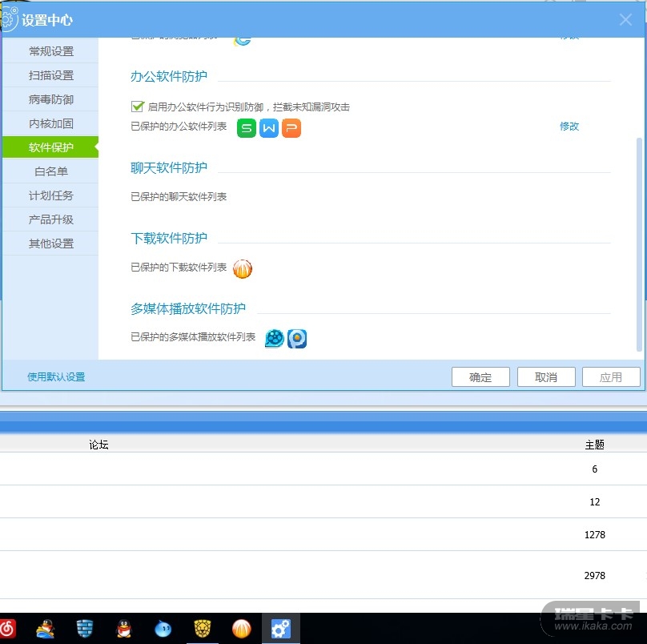Open NetEase Music icon in taskbar
Viewport: 647px width, 644px height.
tap(7, 629)
